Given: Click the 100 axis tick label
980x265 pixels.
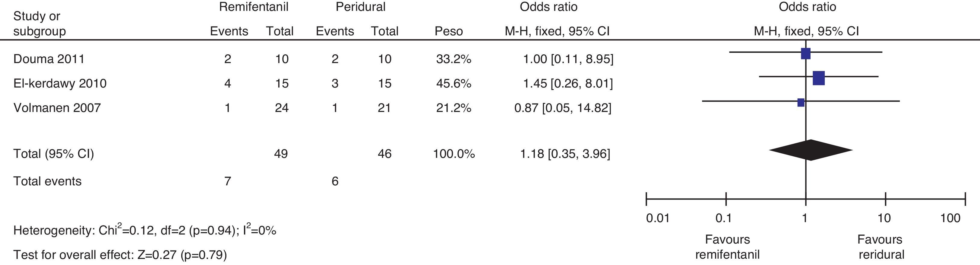Looking at the screenshot, I should click(x=950, y=218).
